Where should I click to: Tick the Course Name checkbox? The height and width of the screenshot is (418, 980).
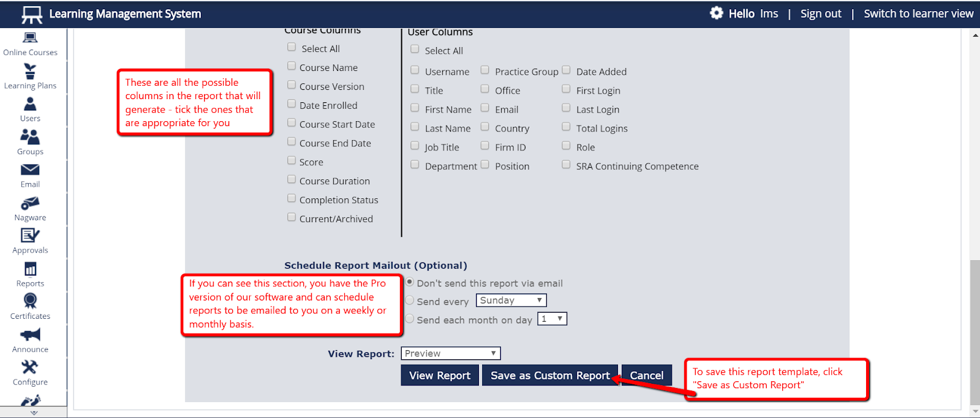(x=292, y=66)
